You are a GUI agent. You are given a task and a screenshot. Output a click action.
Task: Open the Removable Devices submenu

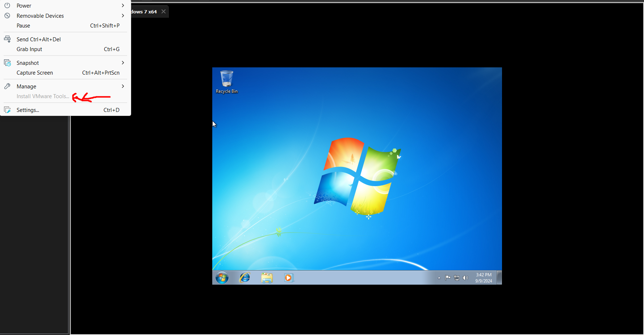65,16
